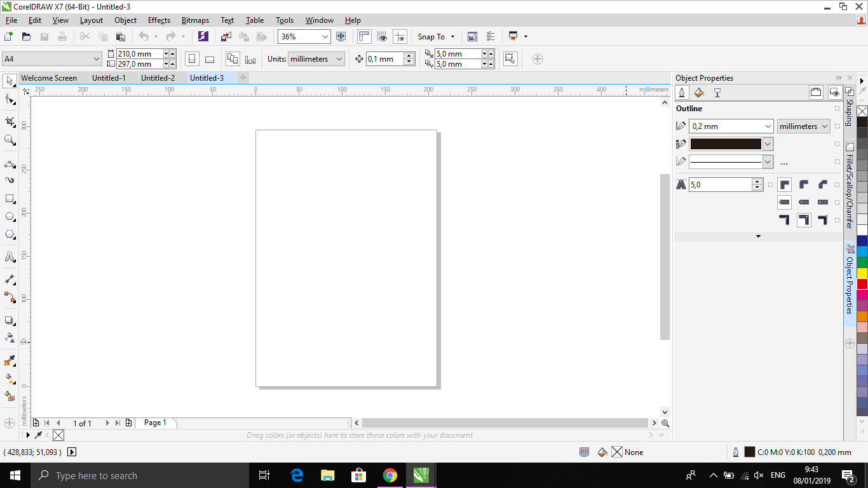Open the Effects menu

click(x=159, y=20)
